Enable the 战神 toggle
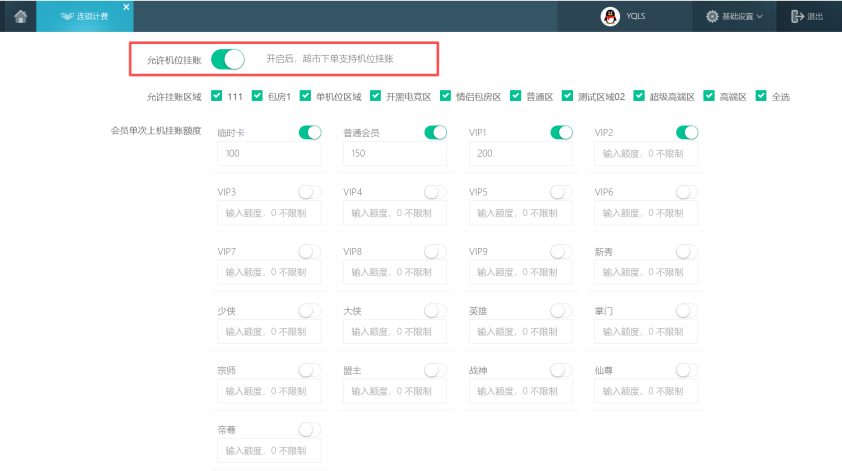 tap(561, 370)
